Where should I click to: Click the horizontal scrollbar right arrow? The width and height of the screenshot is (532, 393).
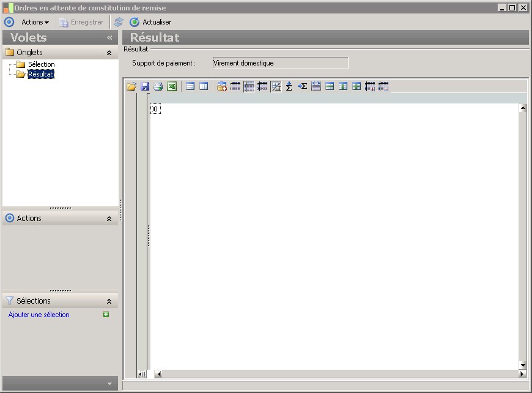tap(522, 374)
